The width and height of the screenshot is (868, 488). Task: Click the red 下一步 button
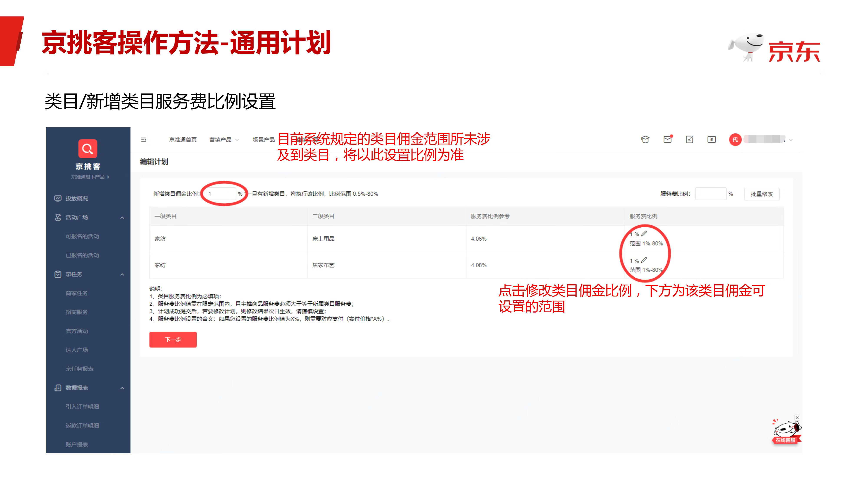tap(173, 339)
